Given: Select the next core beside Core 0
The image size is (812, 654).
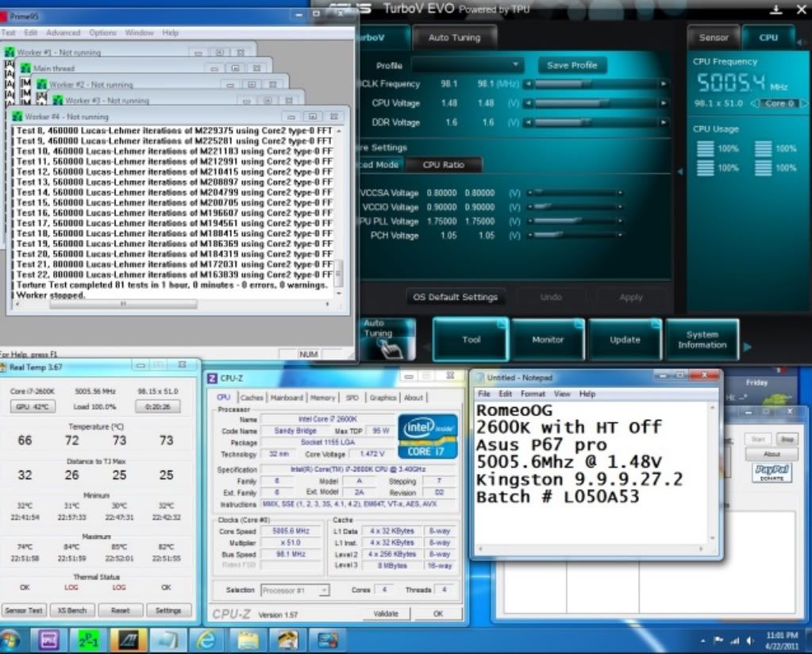Looking at the screenshot, I should pos(804,103).
